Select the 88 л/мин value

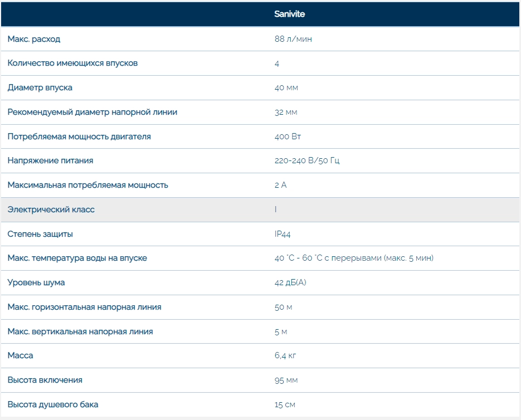289,39
